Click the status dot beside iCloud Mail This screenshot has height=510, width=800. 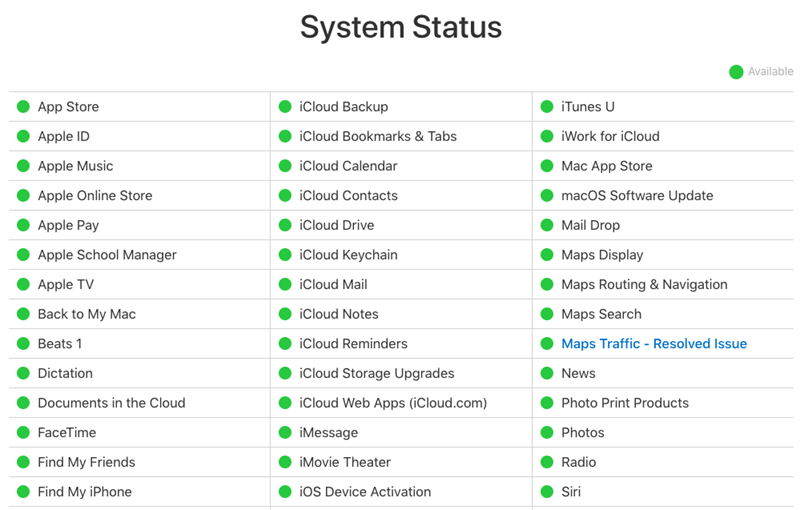click(285, 285)
